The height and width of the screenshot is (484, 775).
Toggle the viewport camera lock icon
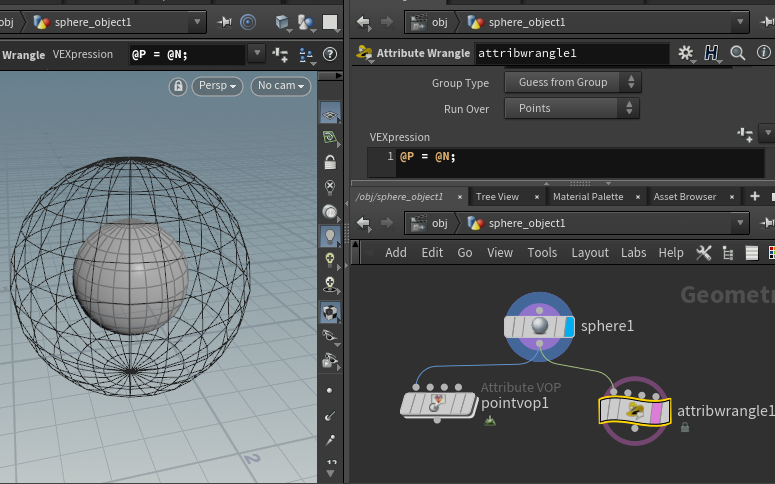coord(178,86)
